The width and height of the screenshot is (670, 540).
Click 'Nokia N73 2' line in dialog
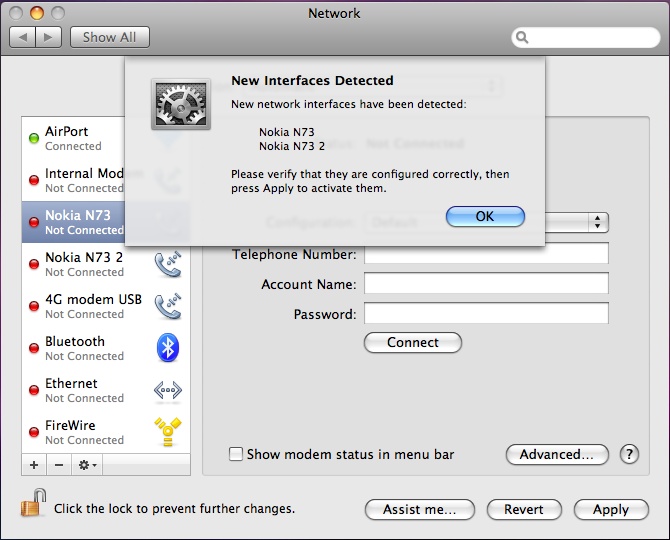click(292, 146)
